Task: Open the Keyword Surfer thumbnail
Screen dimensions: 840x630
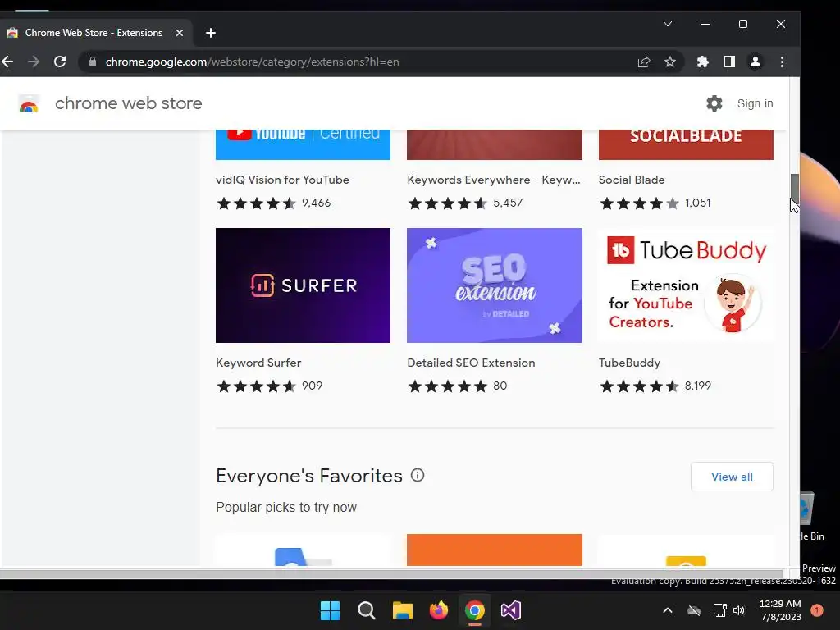Action: point(303,285)
